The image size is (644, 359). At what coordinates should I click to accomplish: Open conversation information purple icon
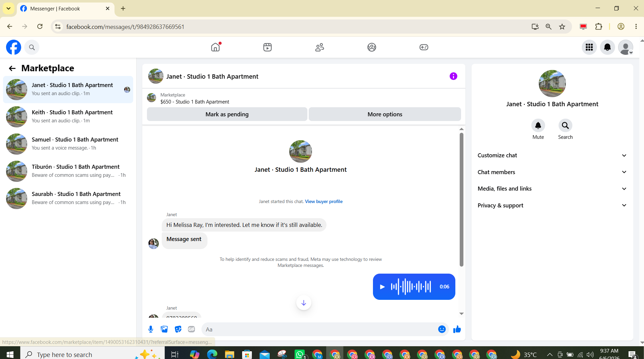click(453, 76)
